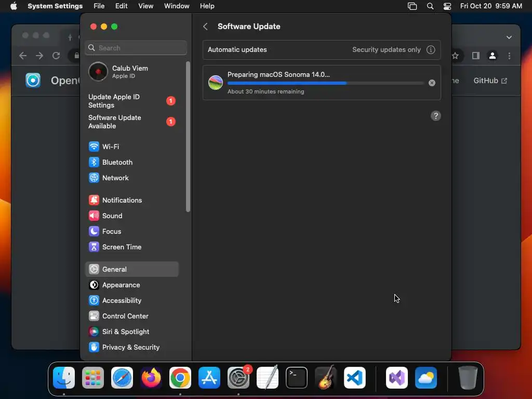Launch GarageBand from the Dock
532x399 pixels.
326,378
